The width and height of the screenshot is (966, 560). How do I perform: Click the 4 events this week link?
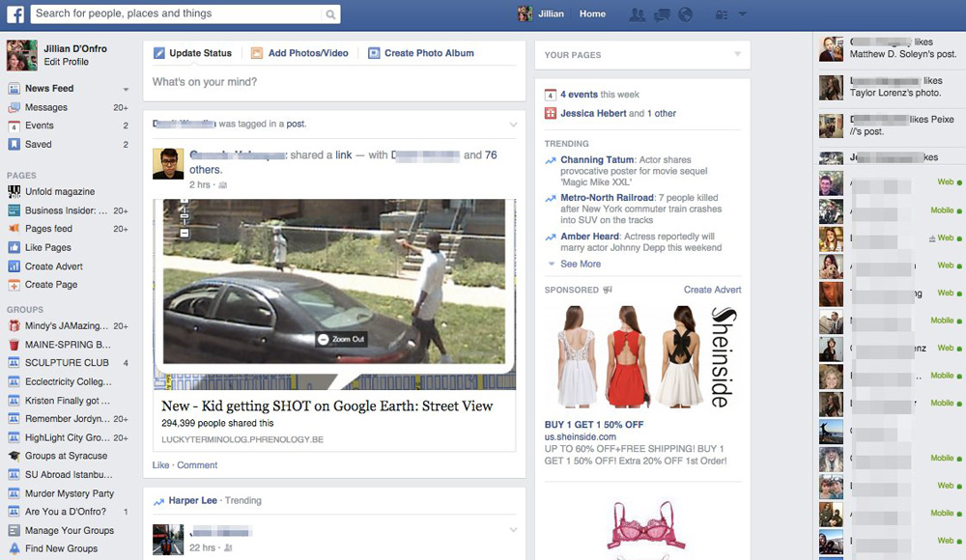click(x=600, y=95)
